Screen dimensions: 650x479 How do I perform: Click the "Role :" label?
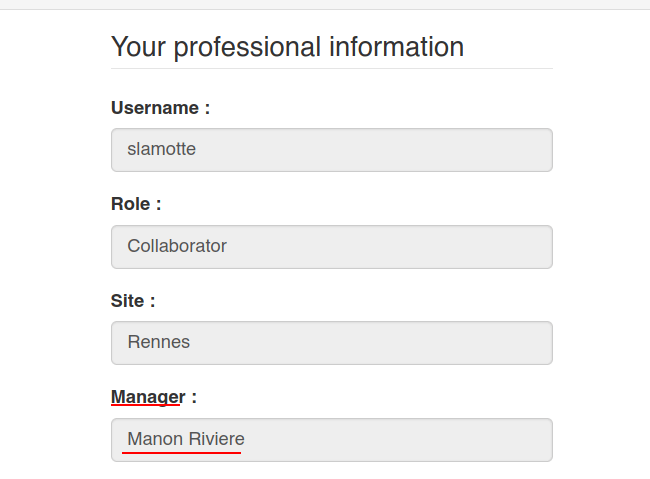tap(136, 204)
